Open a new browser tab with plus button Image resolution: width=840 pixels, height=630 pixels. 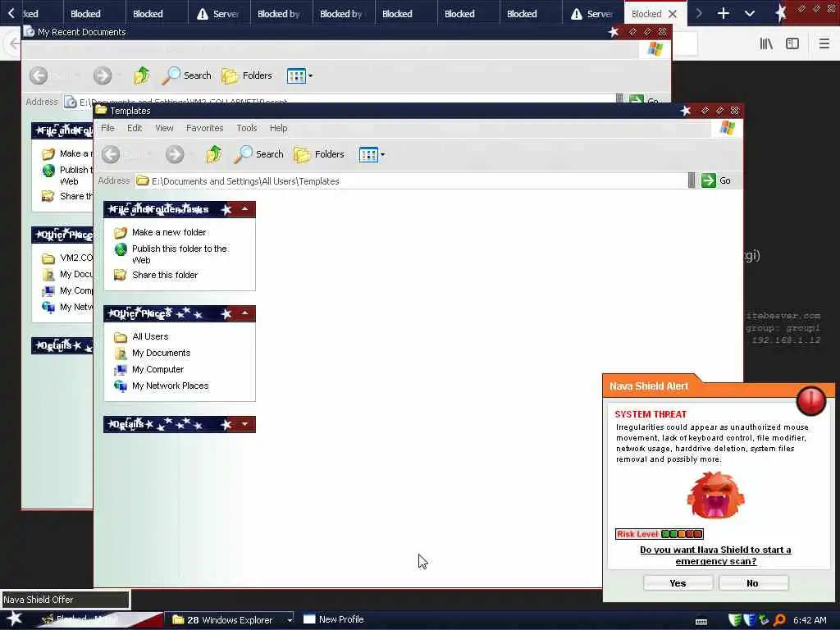click(x=724, y=13)
